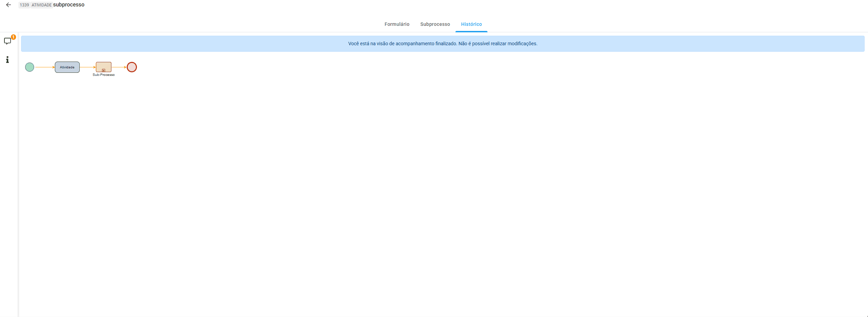Click arrow between start event and Atividade
The width and height of the screenshot is (868, 317).
[45, 67]
